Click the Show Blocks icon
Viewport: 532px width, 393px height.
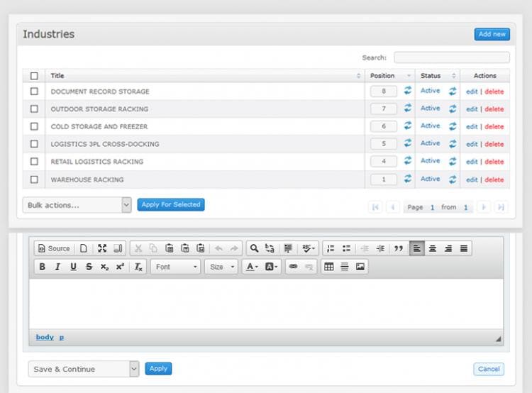118,248
